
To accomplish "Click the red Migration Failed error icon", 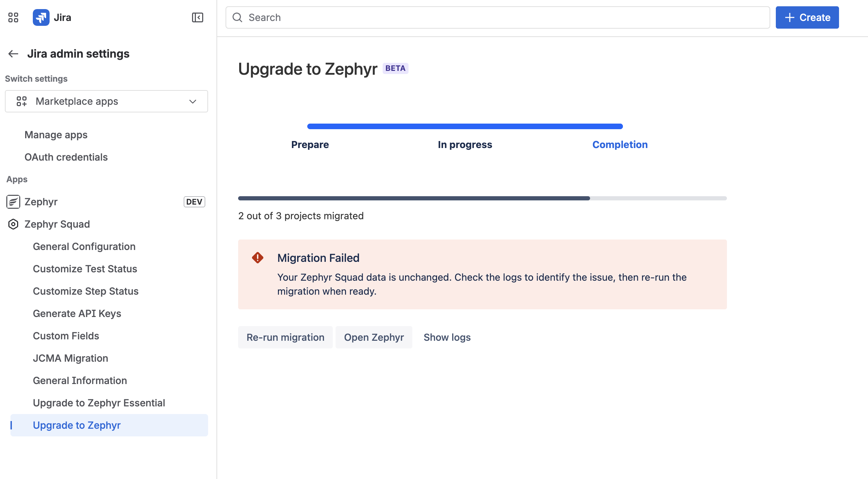I will 258,258.
